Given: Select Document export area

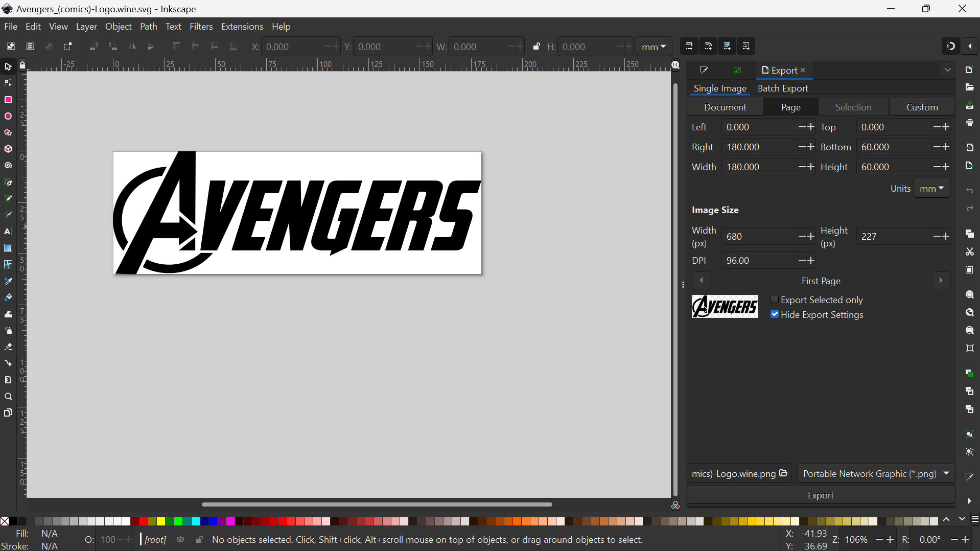Looking at the screenshot, I should [x=725, y=107].
